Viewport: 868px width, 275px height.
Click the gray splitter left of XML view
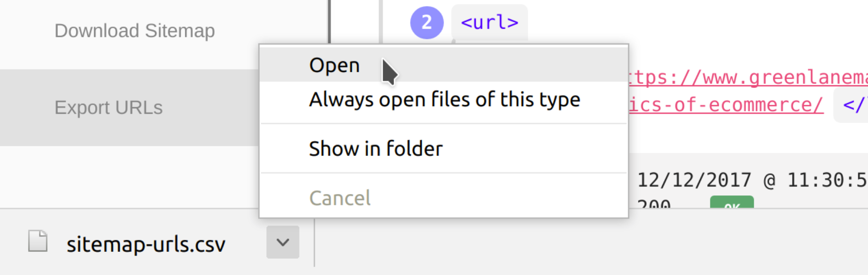pos(380,22)
